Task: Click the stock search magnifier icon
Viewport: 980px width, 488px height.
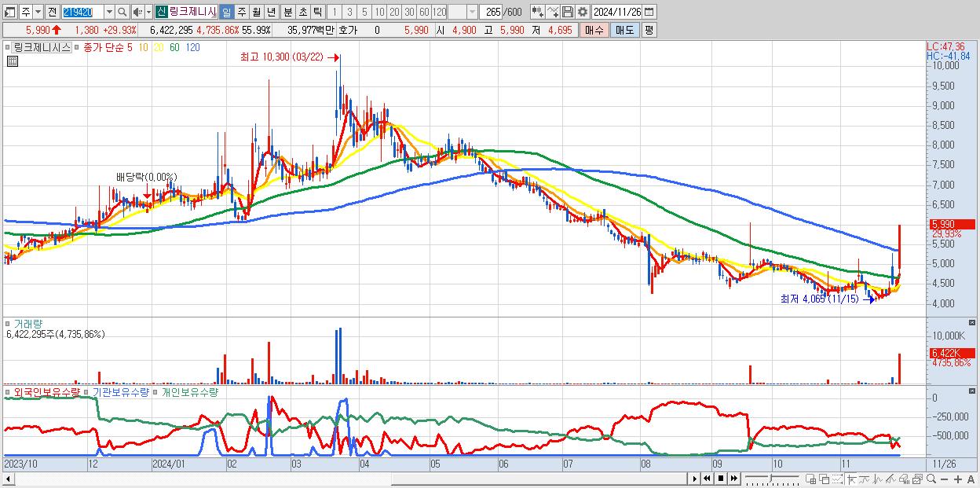Action: click(x=122, y=12)
